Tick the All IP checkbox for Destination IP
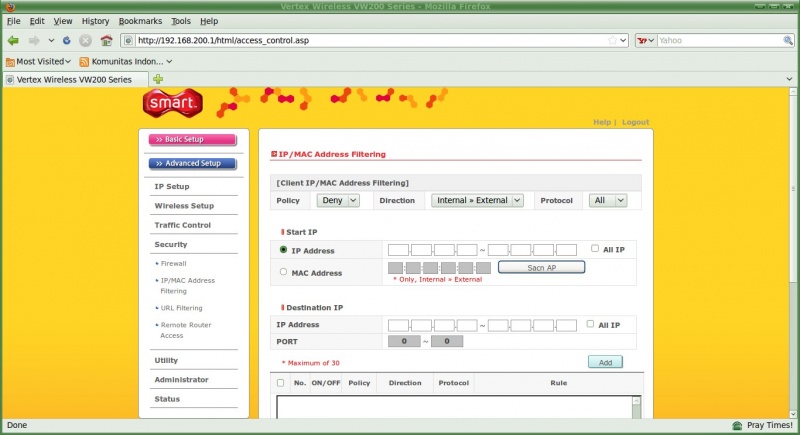Image resolution: width=800 pixels, height=435 pixels. click(590, 324)
